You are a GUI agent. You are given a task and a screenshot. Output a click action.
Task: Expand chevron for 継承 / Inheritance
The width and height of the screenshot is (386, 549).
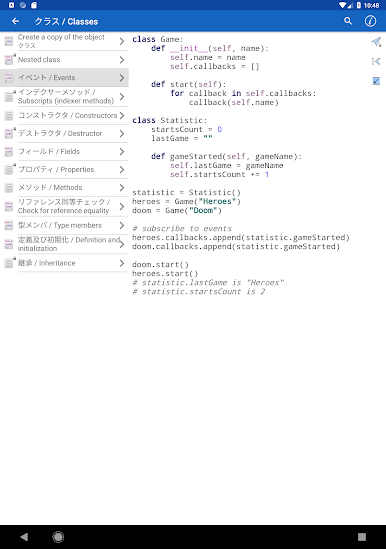point(122,263)
